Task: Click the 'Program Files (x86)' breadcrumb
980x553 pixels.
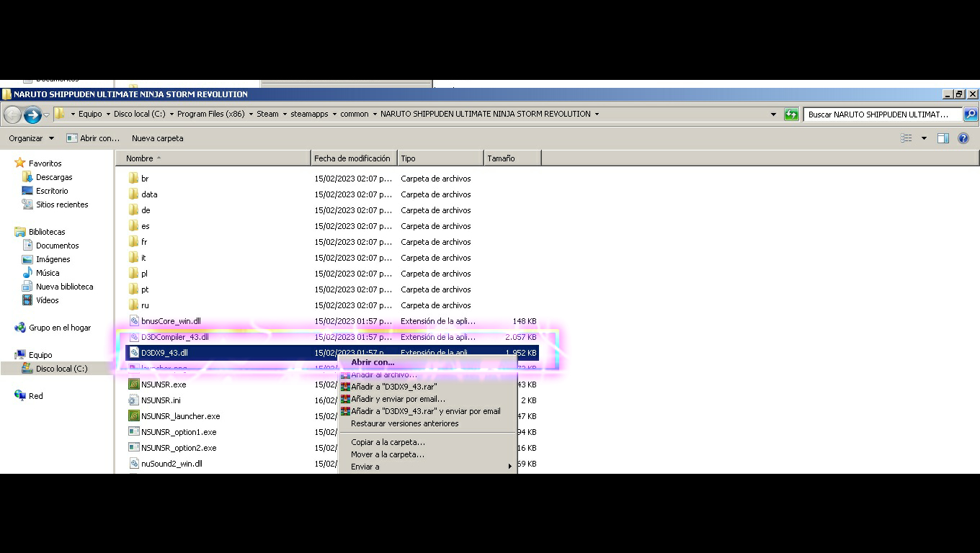Action: click(x=211, y=114)
